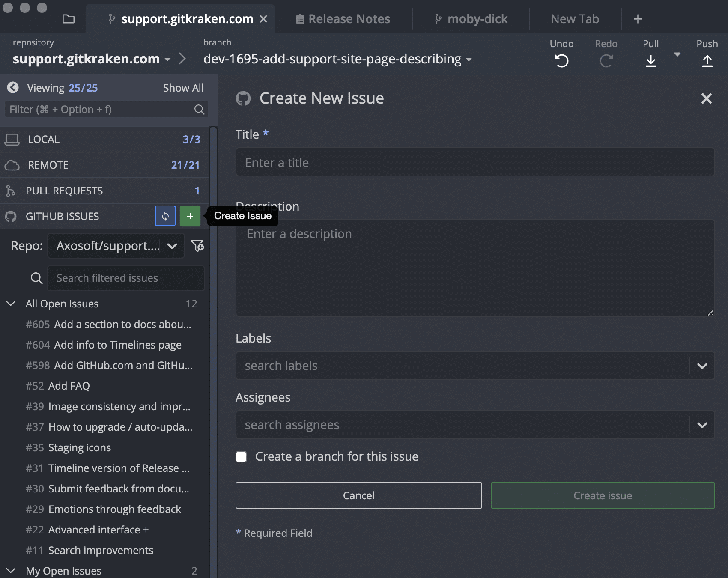Select issue #37 How to upgrade
Screen dimensions: 728x578
tap(109, 427)
